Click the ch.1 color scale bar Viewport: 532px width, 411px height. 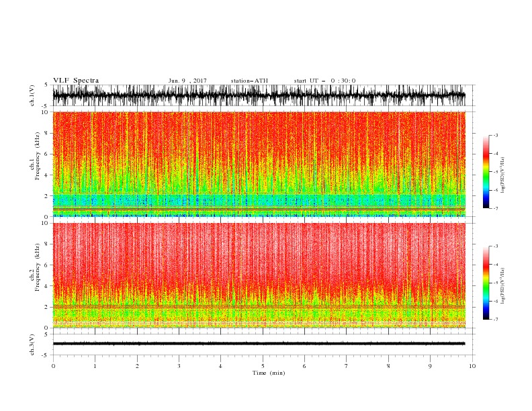point(486,172)
